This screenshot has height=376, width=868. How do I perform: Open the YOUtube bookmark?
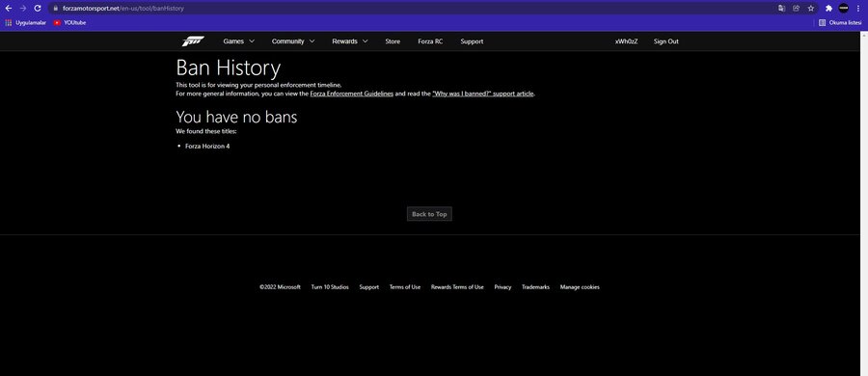69,23
